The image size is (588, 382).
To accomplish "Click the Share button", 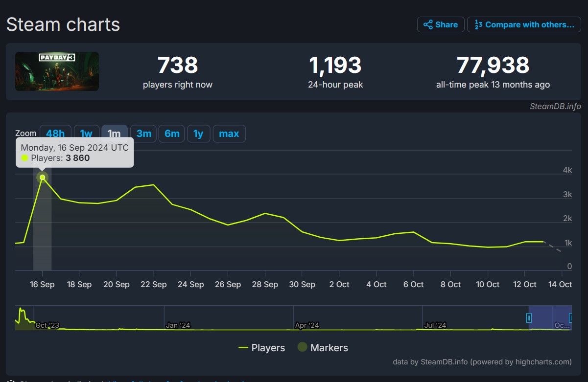I will tap(440, 24).
